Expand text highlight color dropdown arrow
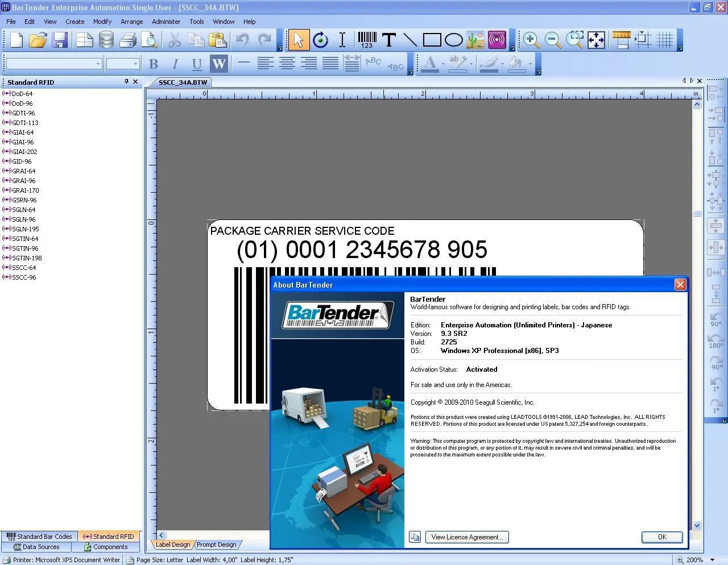The image size is (728, 565). 471,64
